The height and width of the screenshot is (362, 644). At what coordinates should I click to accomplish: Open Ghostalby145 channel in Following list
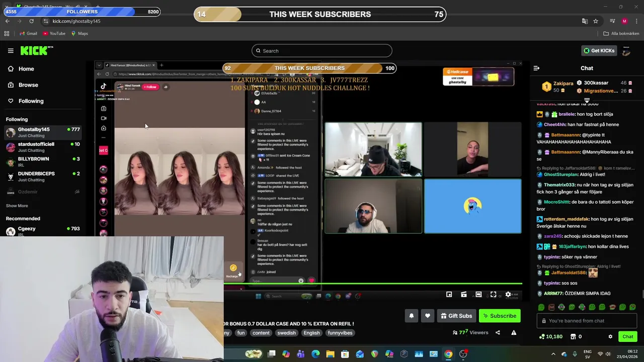coord(43,132)
